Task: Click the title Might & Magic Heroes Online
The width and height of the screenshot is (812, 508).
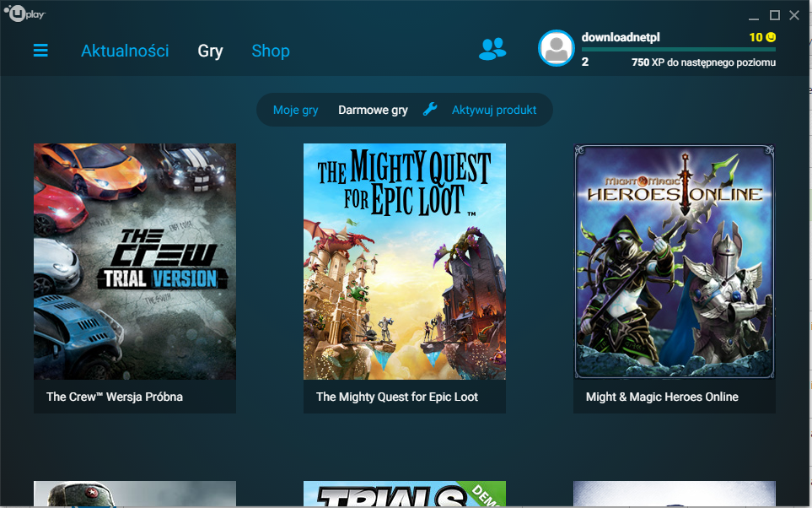Action: coord(662,397)
